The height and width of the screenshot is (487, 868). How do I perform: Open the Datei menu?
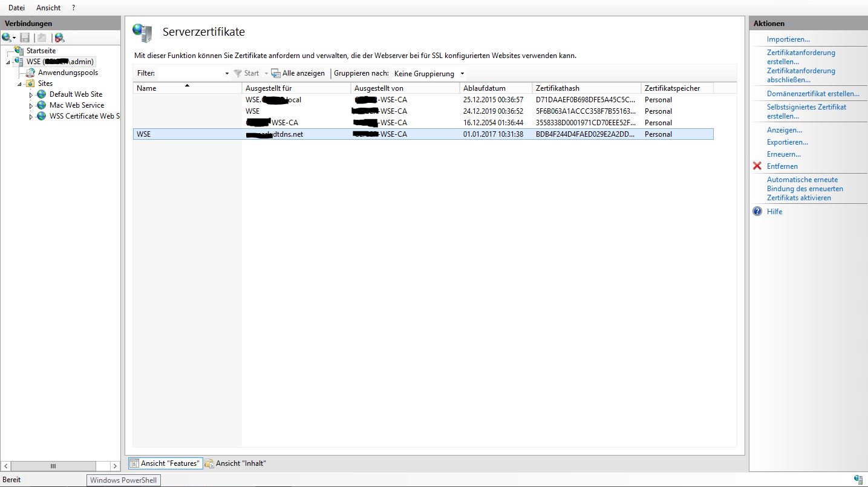point(17,8)
